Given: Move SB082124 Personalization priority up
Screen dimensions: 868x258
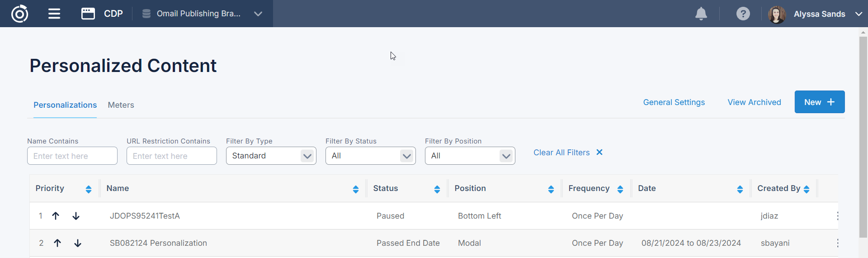Looking at the screenshot, I should click(57, 243).
